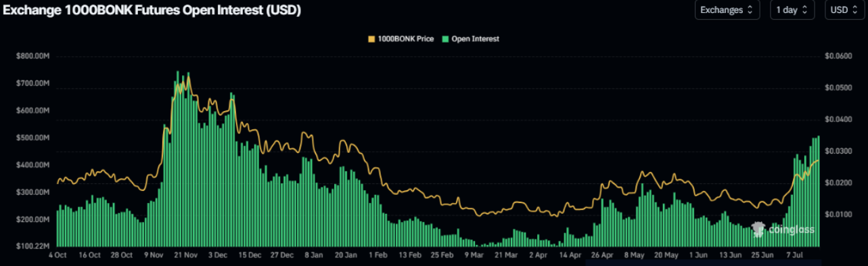Click the 20 Jan date label
This screenshot has height=266, width=868.
coord(346,256)
